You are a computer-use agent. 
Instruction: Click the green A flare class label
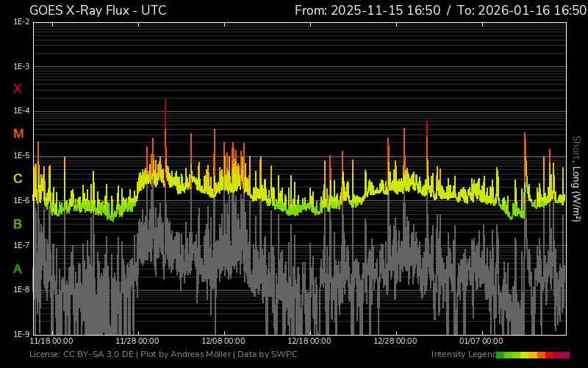point(18,269)
